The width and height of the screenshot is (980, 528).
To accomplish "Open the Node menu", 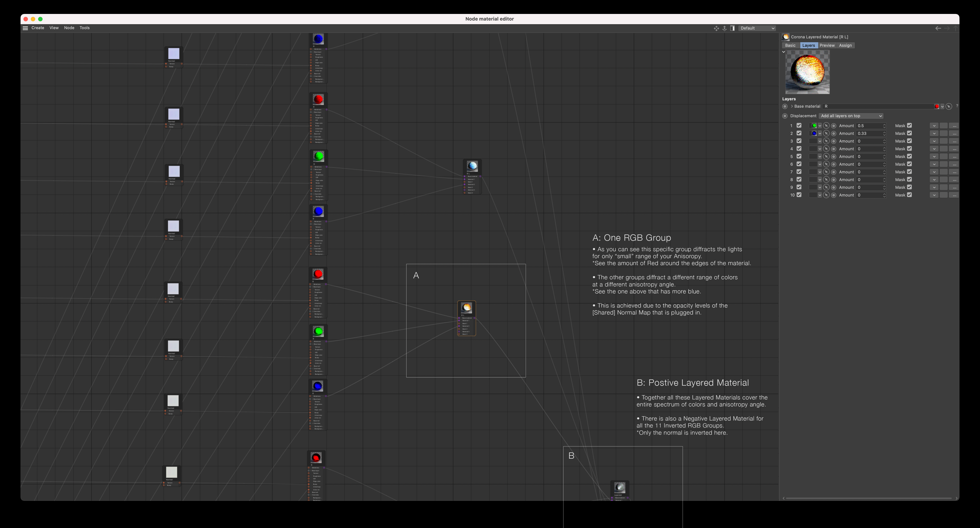I will 69,28.
